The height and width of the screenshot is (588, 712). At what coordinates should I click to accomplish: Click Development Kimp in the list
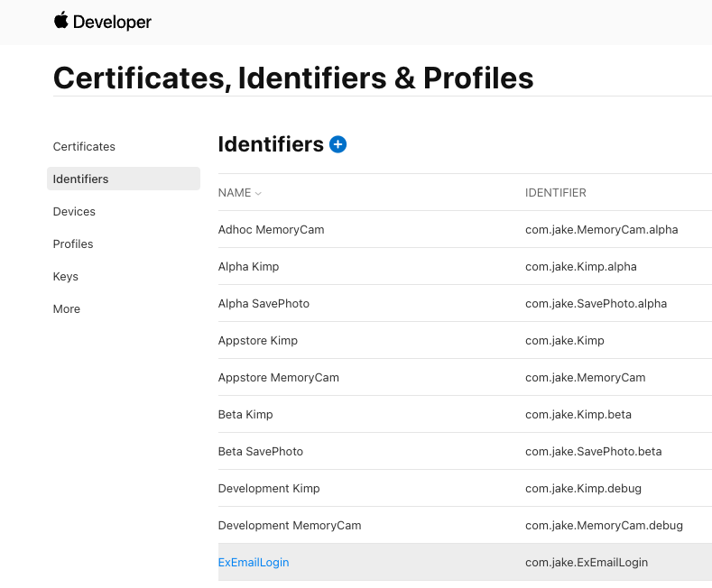pyautogui.click(x=269, y=488)
